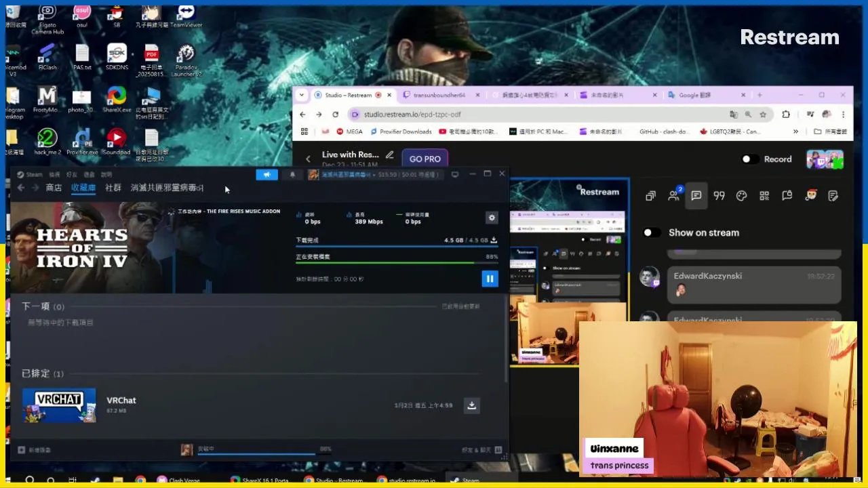Expand the Steam account dropdown
This screenshot has height=488, width=868.
click(375, 175)
